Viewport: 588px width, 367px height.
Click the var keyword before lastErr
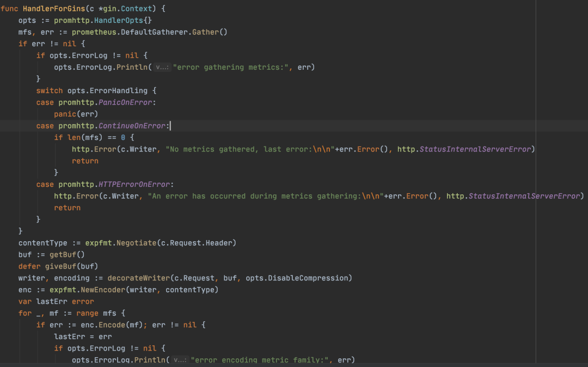tap(24, 302)
